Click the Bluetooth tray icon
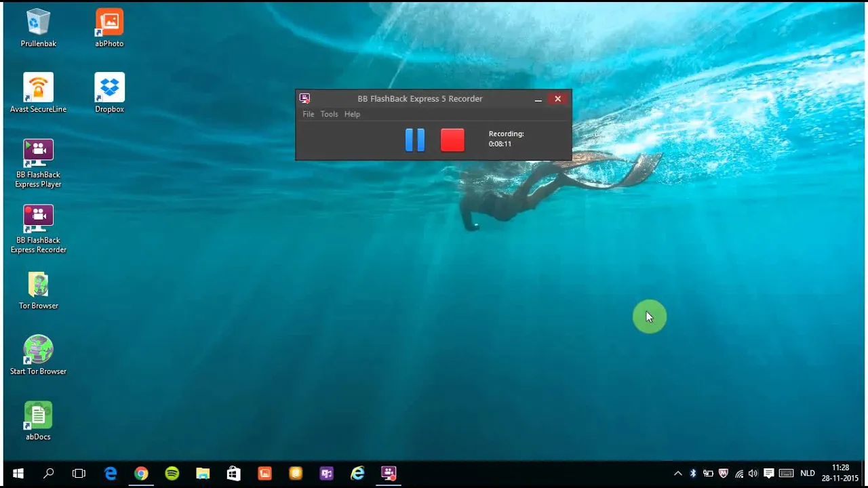The height and width of the screenshot is (488, 868). [693, 474]
